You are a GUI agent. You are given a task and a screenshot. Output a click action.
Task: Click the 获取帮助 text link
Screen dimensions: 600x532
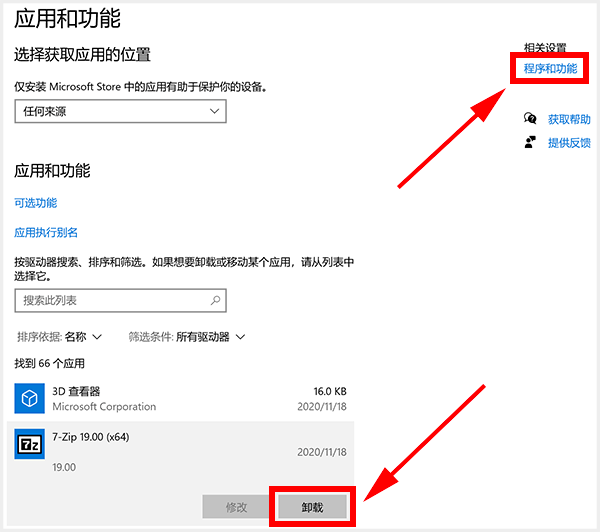pyautogui.click(x=568, y=119)
